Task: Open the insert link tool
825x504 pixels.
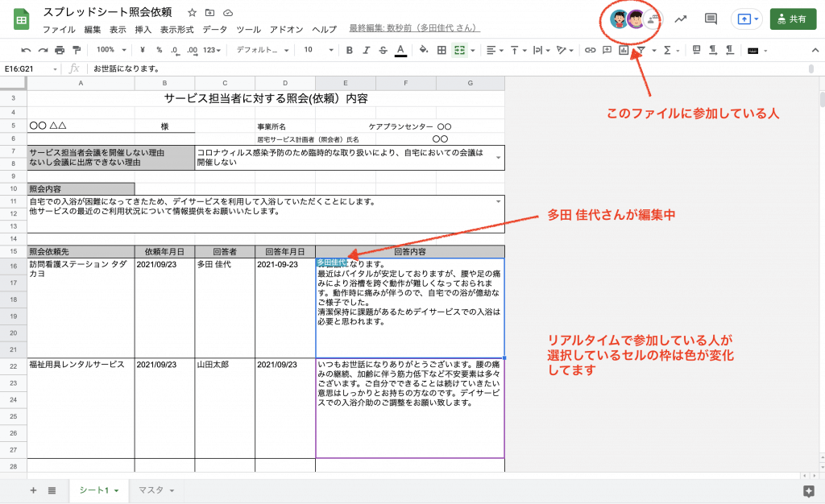Action: coord(590,50)
